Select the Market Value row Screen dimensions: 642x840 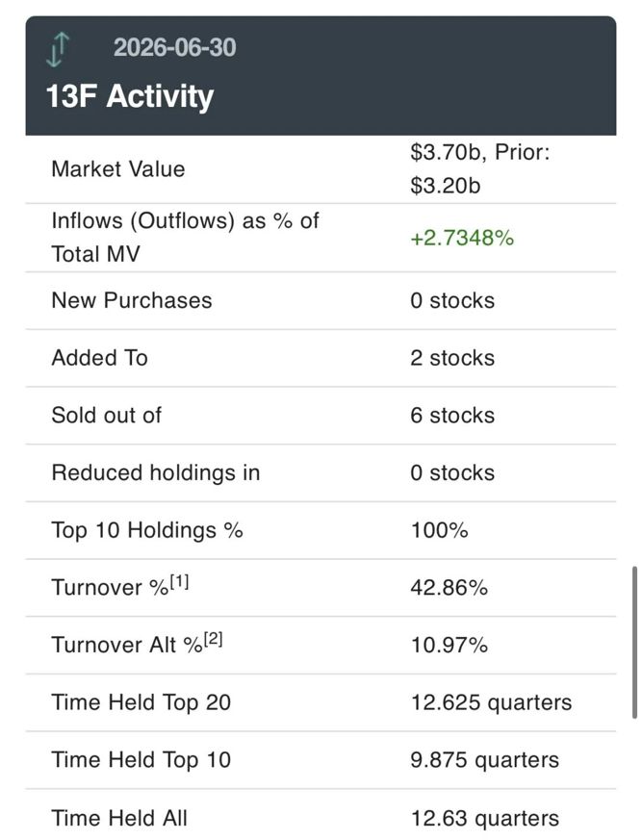[x=321, y=169]
